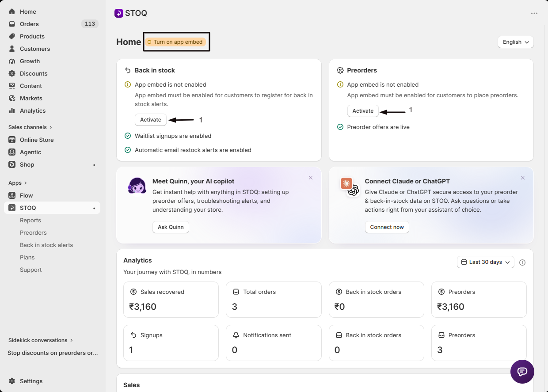Dismiss the Meet Quinn card

point(311,178)
